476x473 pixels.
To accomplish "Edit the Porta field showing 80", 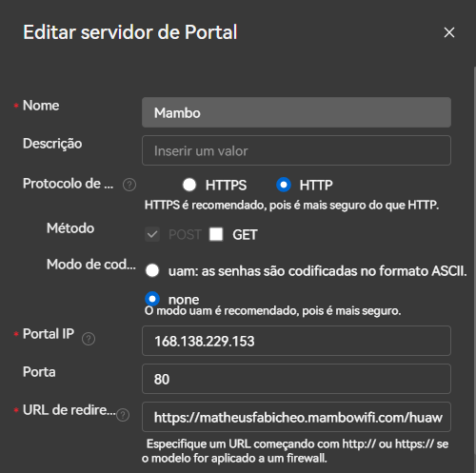I will point(296,379).
